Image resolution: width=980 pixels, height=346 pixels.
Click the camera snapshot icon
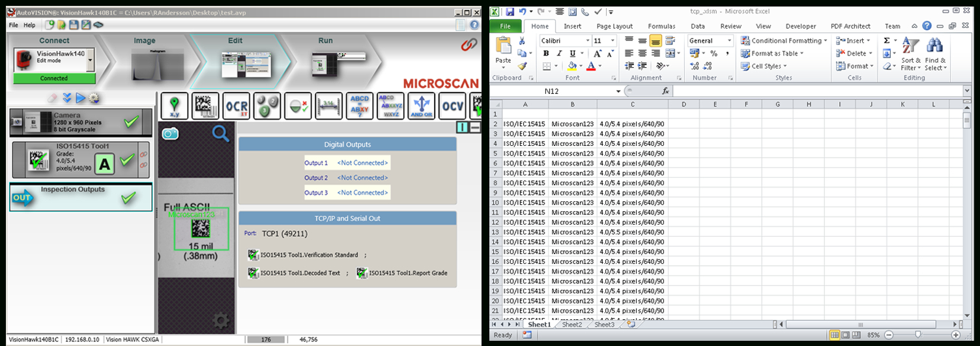tap(171, 134)
